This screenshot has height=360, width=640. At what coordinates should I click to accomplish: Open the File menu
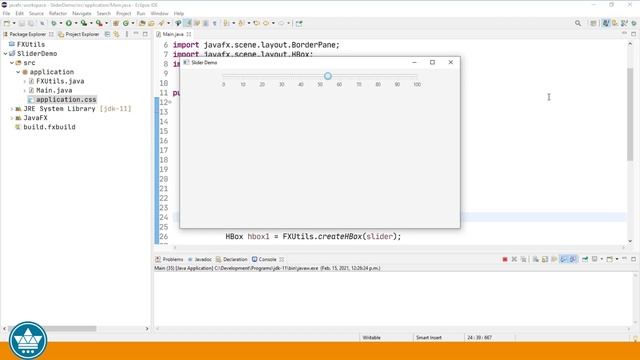(6, 13)
